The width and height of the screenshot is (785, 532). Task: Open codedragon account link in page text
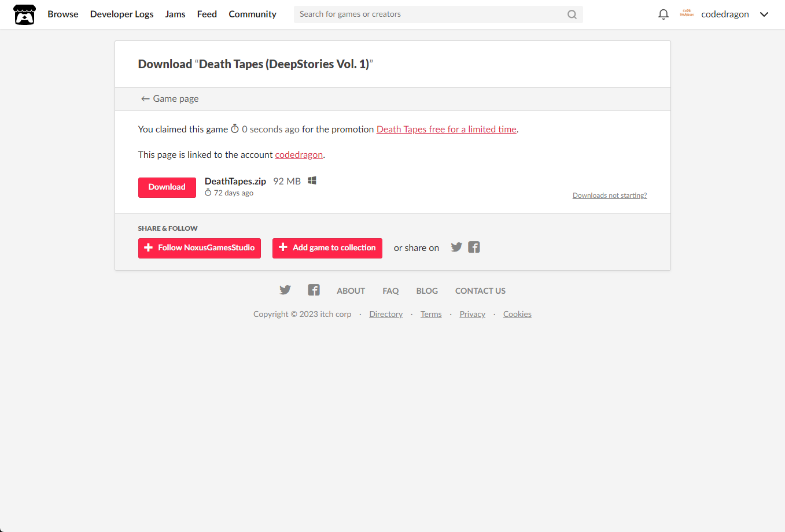[x=299, y=155]
